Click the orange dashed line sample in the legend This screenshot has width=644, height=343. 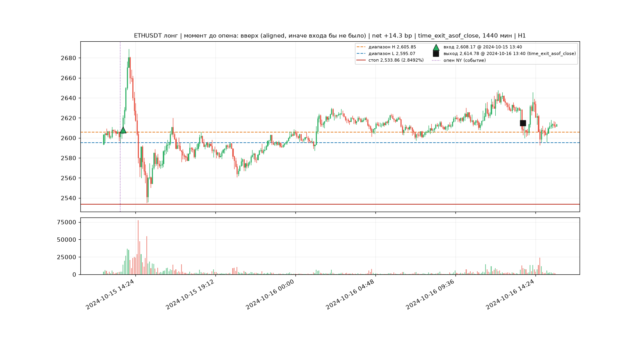[x=361, y=47]
